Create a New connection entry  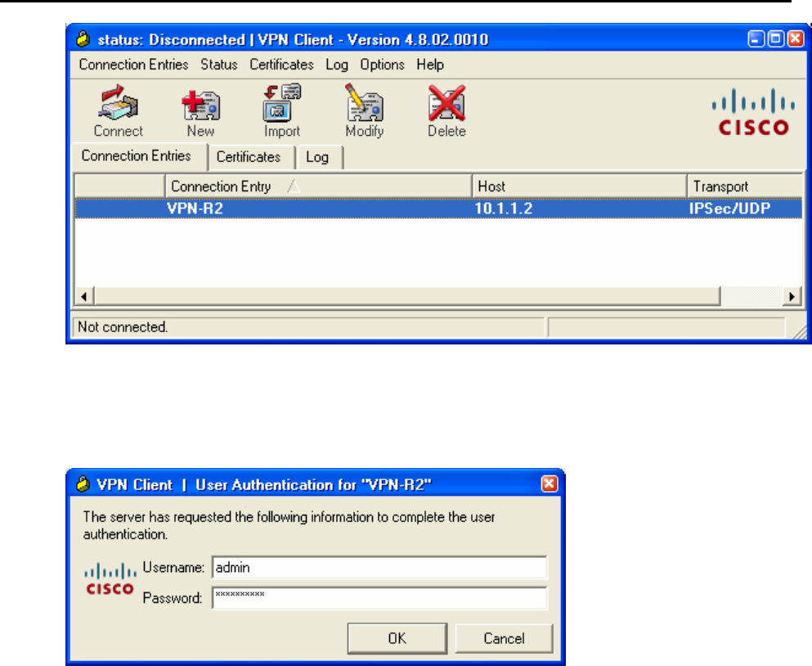pyautogui.click(x=200, y=111)
